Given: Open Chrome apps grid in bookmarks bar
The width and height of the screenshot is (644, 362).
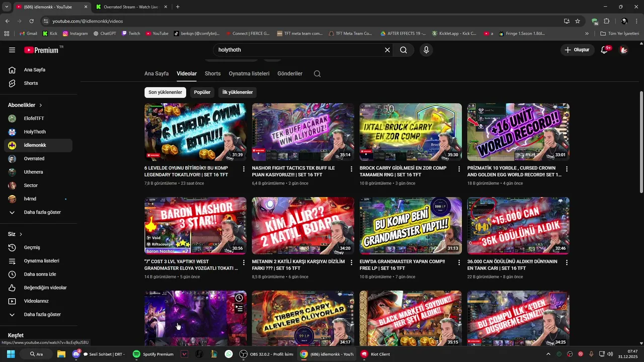Looking at the screenshot, I should click(x=7, y=34).
